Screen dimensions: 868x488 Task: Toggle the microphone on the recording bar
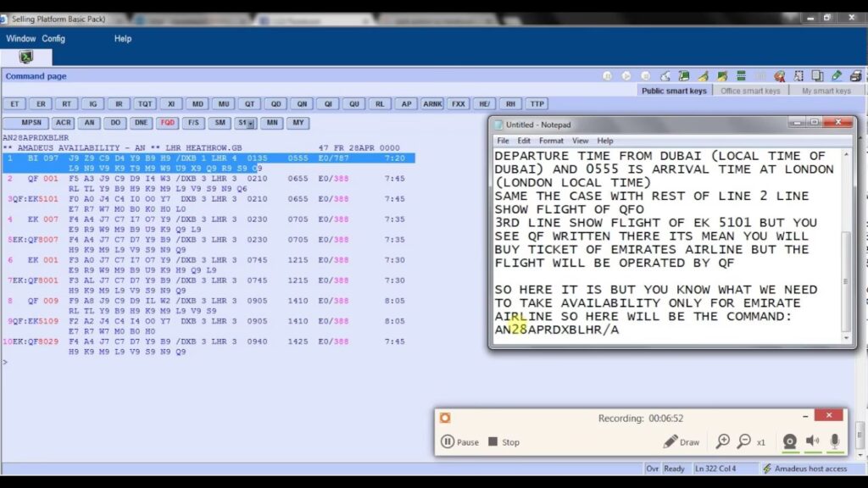(835, 441)
